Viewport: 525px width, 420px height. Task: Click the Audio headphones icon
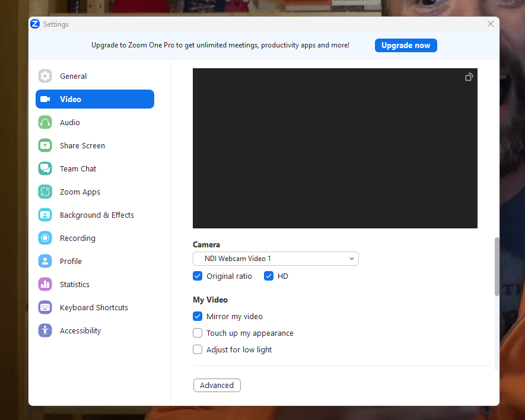coord(45,122)
